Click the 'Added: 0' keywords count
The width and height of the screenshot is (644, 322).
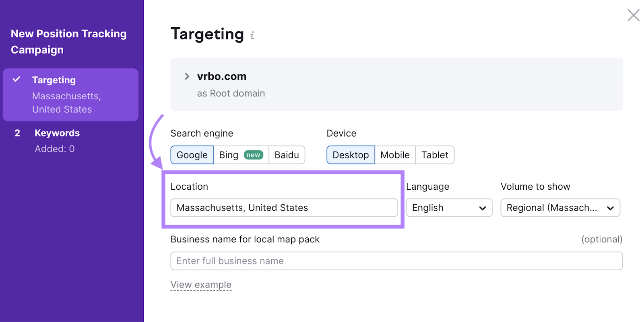tap(55, 149)
